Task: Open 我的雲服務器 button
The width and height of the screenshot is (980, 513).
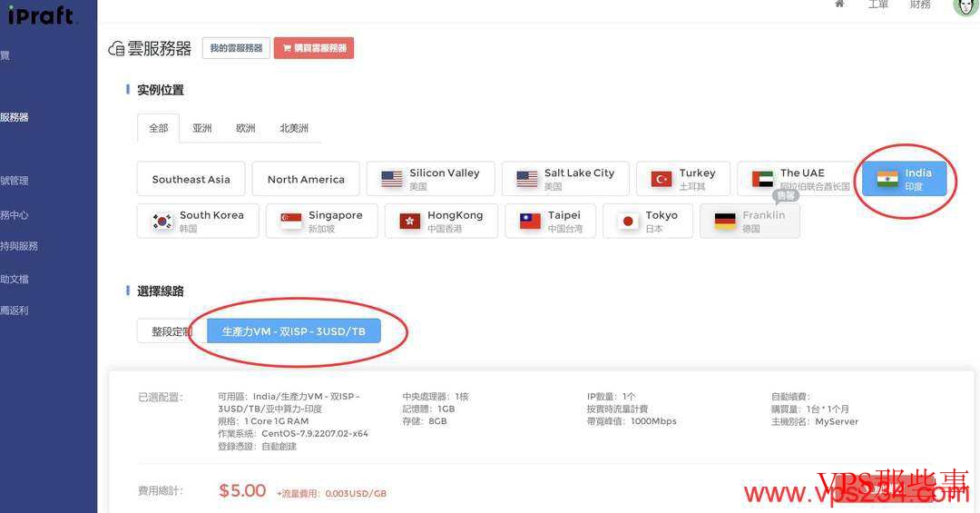Action: click(x=236, y=48)
